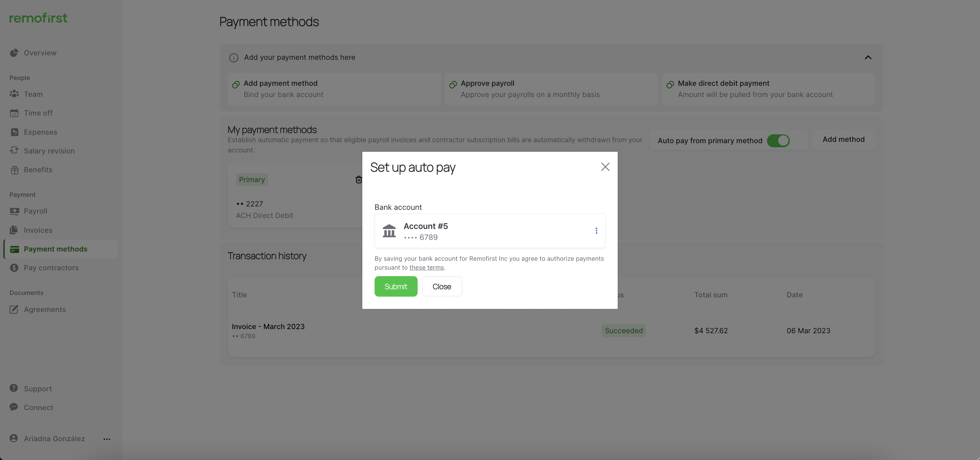Screen dimensions: 980x460
Task: Open Invoices from the sidebar
Action: (x=38, y=230)
